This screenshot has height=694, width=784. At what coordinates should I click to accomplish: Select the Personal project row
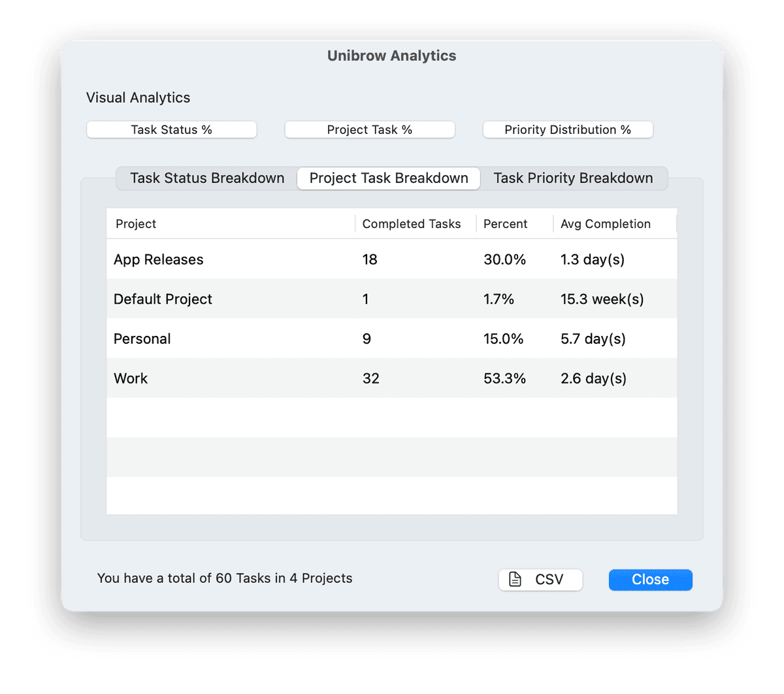tap(142, 339)
